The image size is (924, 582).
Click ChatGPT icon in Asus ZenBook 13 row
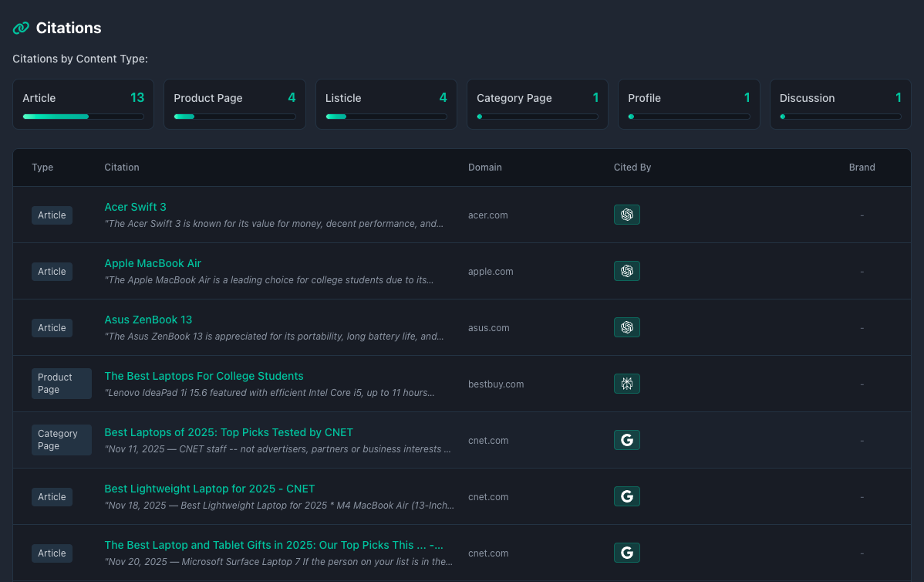[626, 327]
